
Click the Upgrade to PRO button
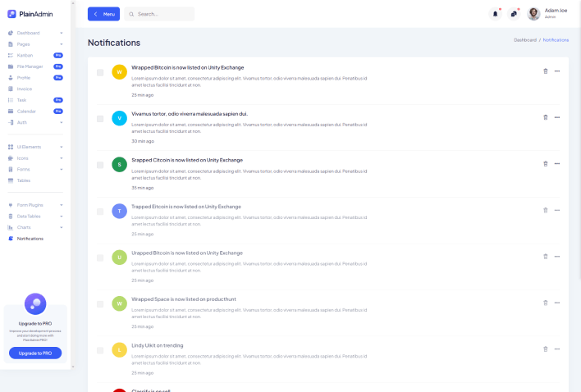pos(35,353)
